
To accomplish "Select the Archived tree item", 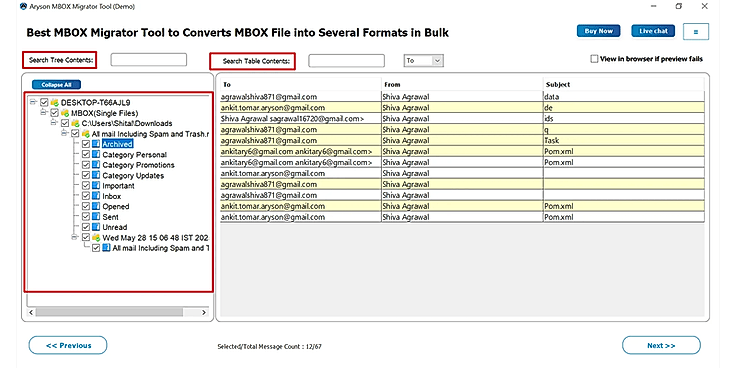I will pyautogui.click(x=117, y=144).
